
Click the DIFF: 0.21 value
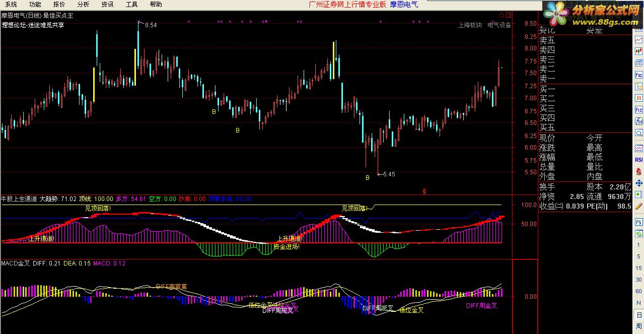tap(47, 263)
